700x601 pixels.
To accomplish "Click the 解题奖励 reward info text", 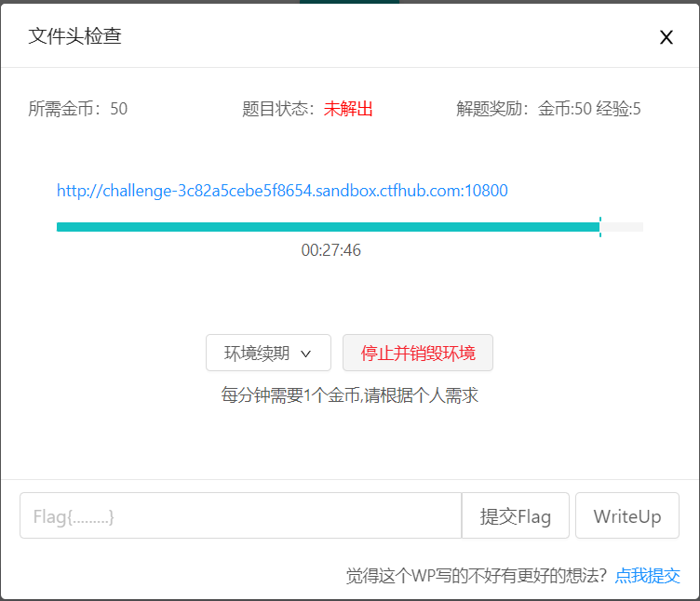I will [x=548, y=109].
